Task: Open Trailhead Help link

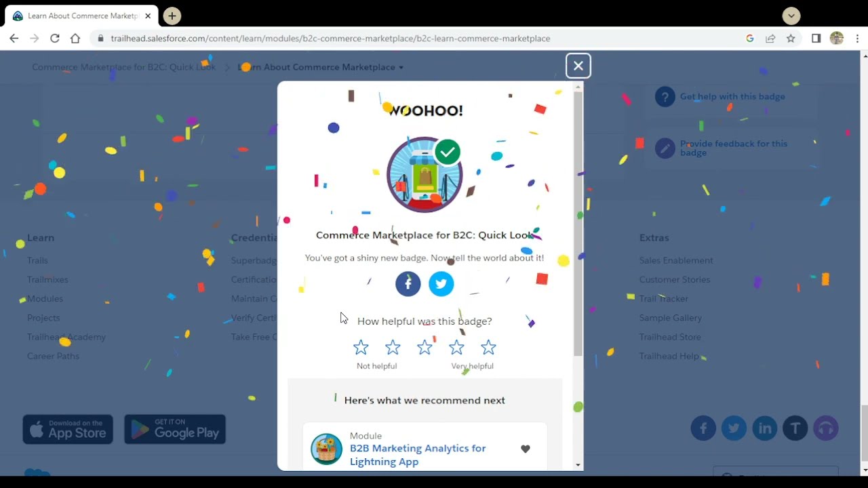Action: coord(669,356)
